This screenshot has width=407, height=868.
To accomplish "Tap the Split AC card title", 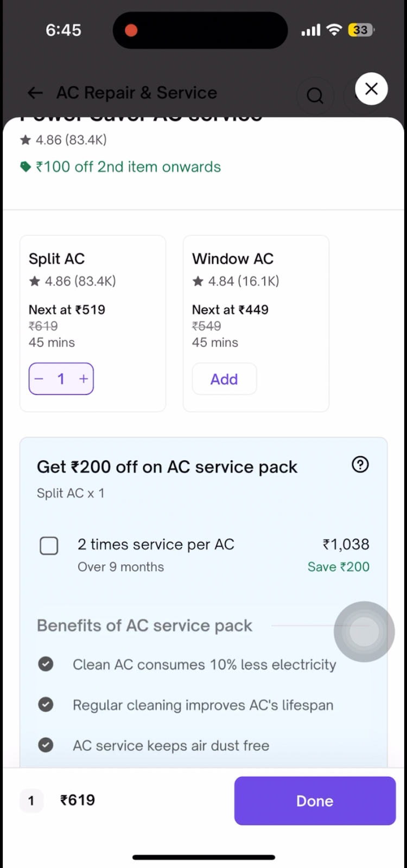I will pyautogui.click(x=57, y=259).
